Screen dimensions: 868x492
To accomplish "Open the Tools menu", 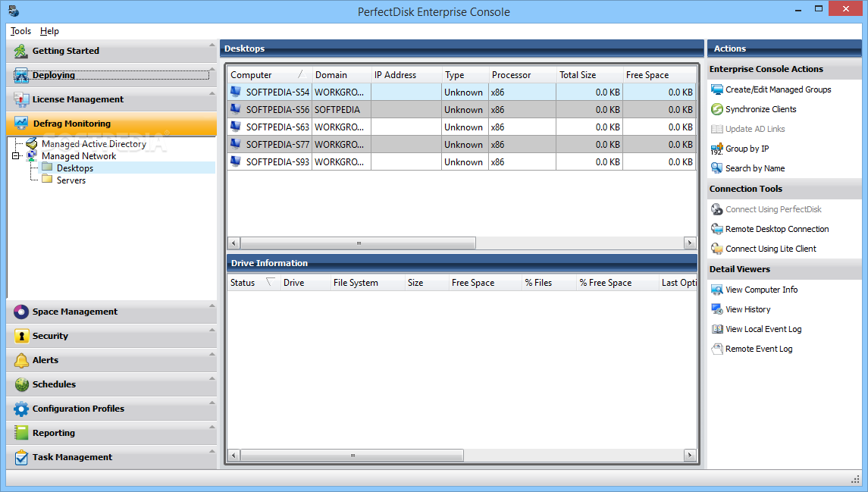I will (20, 31).
